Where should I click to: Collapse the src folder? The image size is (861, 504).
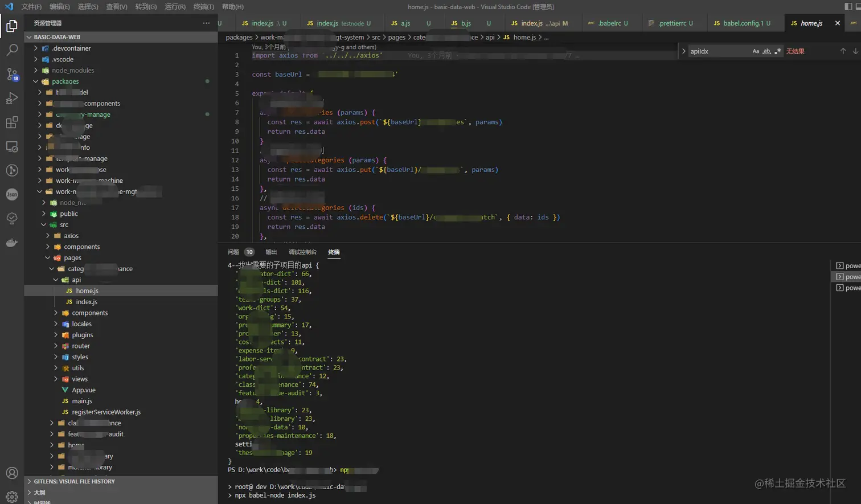click(44, 225)
